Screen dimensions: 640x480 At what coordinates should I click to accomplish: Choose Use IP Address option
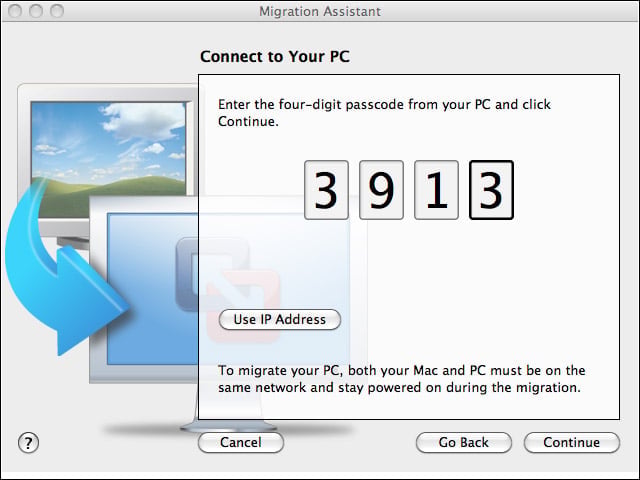coord(280,319)
